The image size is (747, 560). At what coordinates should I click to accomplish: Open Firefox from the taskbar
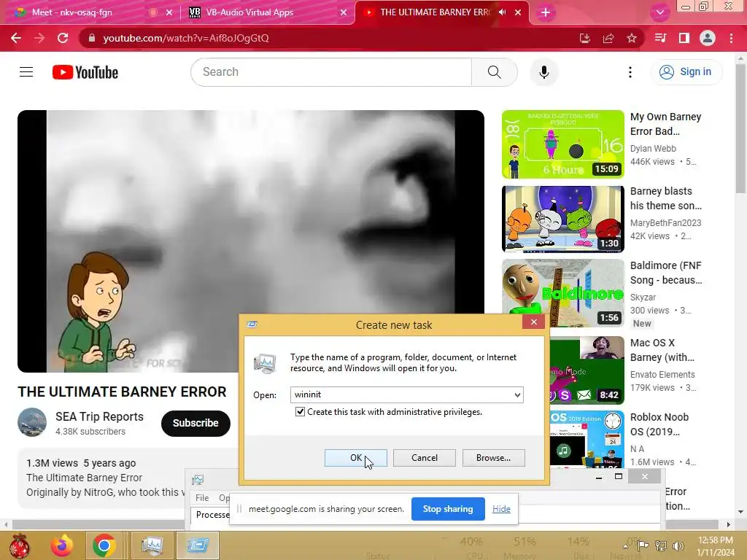62,545
